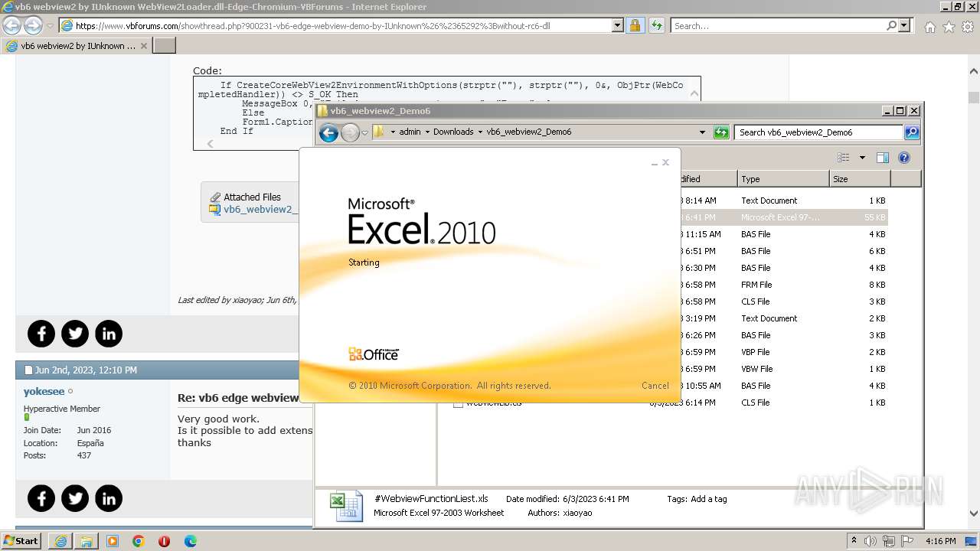Click Cancel on Excel splash screen

coord(655,386)
